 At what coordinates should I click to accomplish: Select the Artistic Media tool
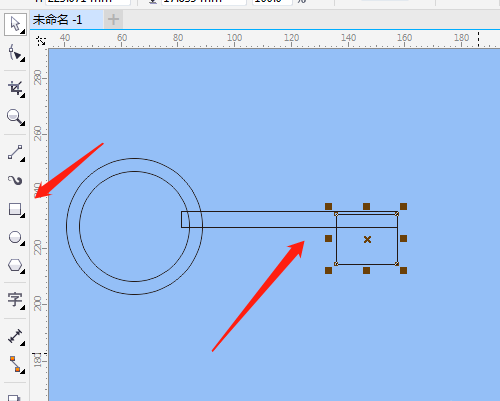tap(15, 181)
